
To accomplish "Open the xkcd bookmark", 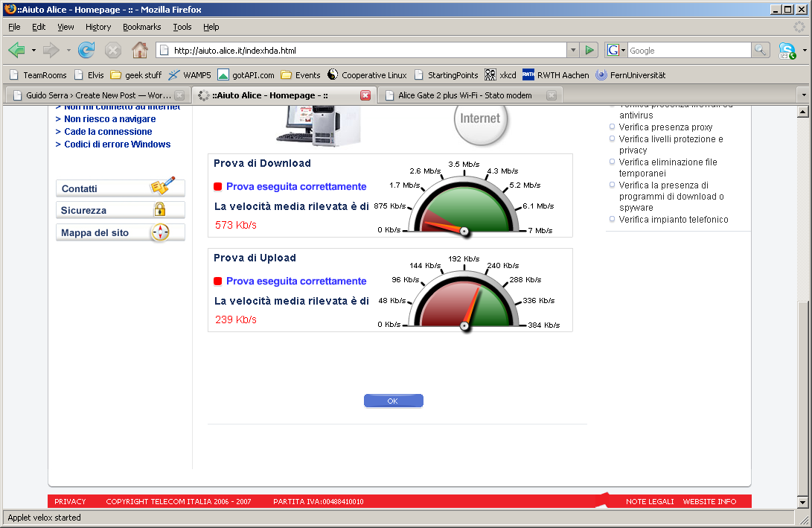I will [500, 75].
